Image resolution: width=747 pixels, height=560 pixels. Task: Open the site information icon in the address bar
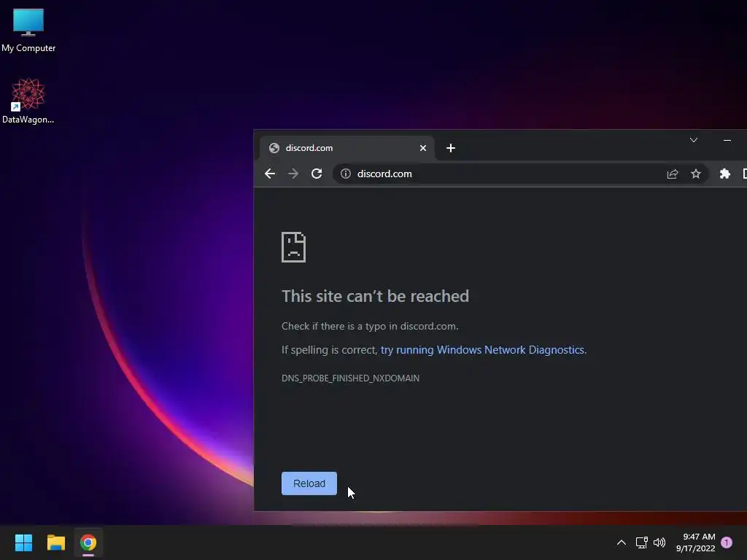point(346,174)
